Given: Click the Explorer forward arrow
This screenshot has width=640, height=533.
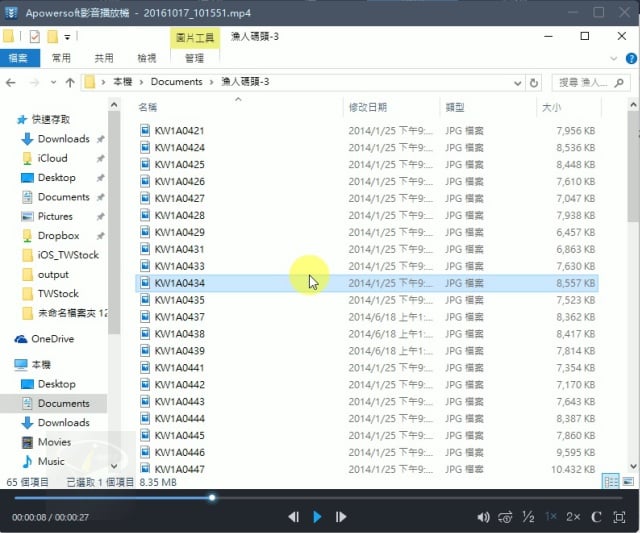Looking at the screenshot, I should tap(34, 83).
